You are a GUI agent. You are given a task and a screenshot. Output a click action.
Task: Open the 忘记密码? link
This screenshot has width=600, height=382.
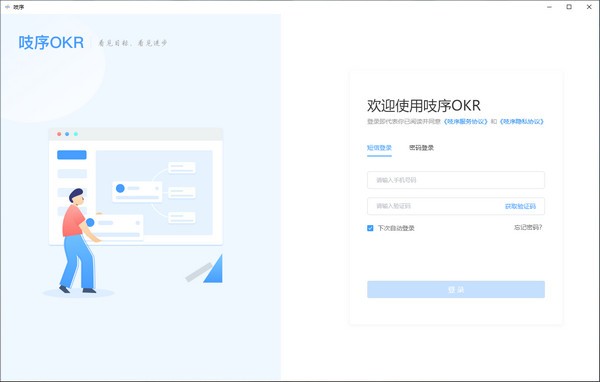click(528, 227)
